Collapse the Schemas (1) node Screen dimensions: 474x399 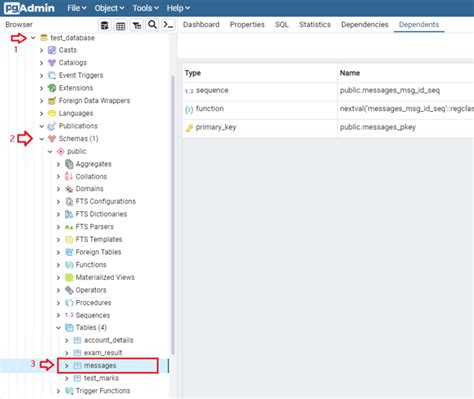pyautogui.click(x=42, y=139)
